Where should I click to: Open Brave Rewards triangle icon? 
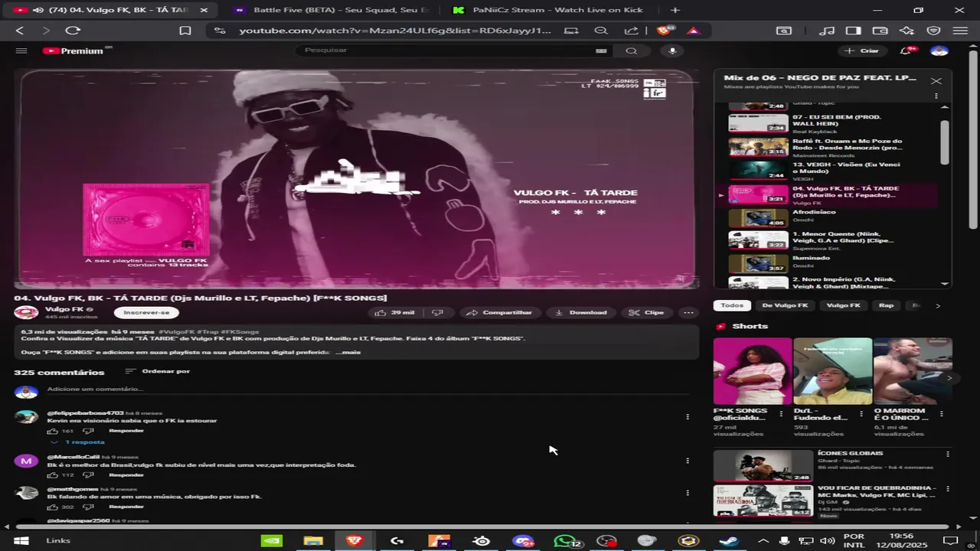693,31
